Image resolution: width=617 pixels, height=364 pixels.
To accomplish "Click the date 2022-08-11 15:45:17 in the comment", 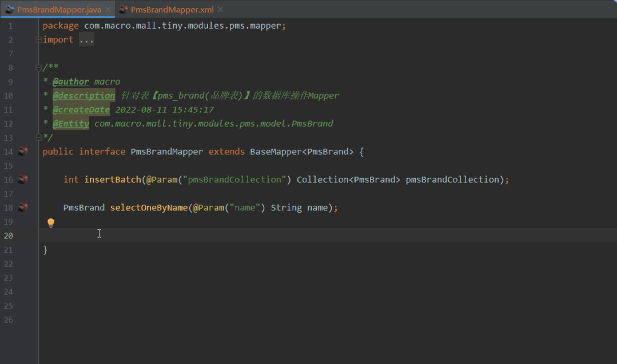I will [165, 110].
